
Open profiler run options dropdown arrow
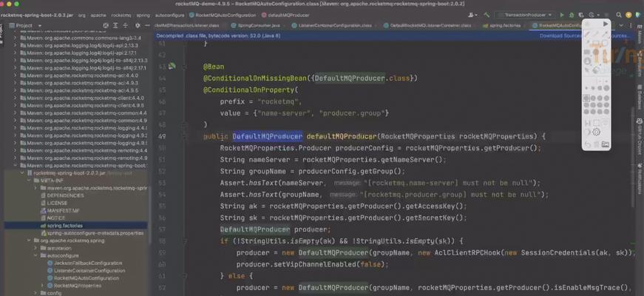tap(597, 15)
